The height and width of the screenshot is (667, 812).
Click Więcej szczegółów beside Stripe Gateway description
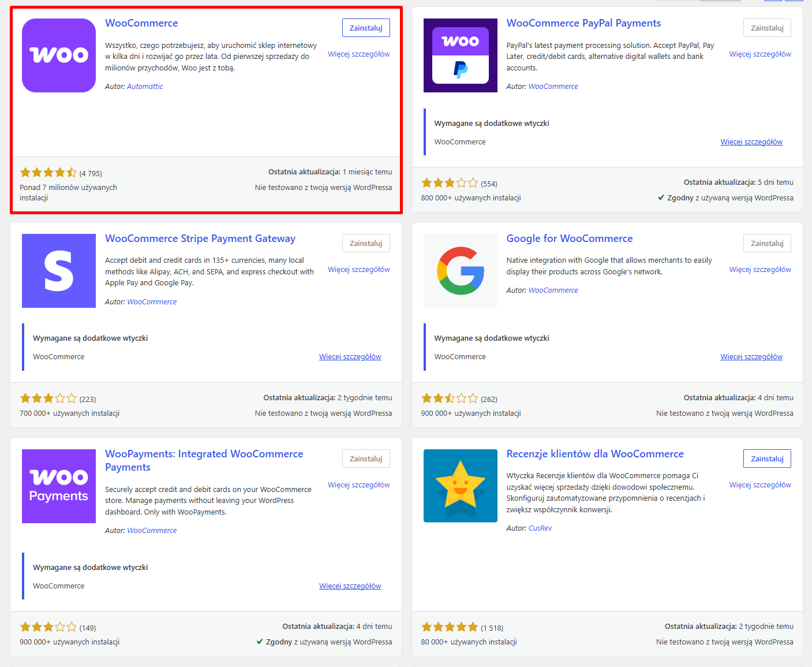359,269
